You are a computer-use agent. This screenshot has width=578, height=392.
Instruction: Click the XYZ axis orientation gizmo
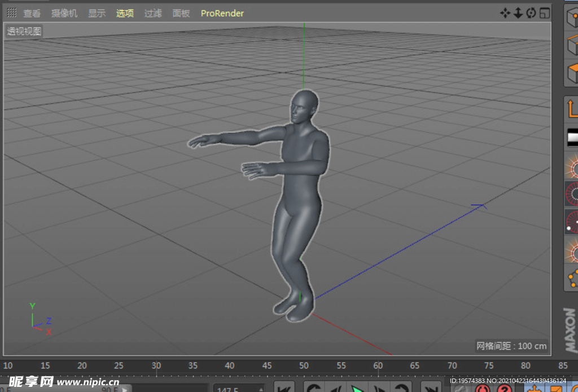(40, 319)
